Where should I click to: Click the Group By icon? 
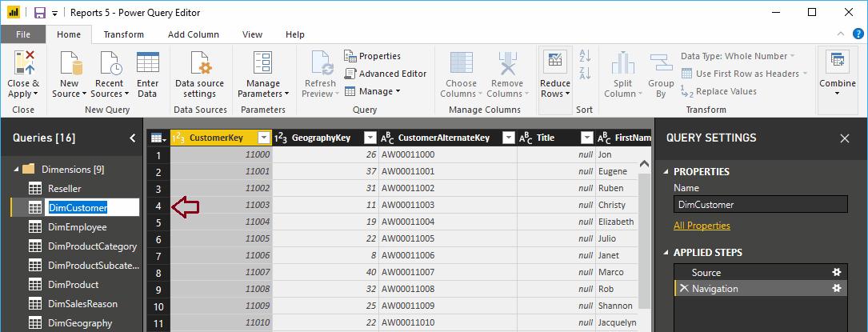[661, 63]
